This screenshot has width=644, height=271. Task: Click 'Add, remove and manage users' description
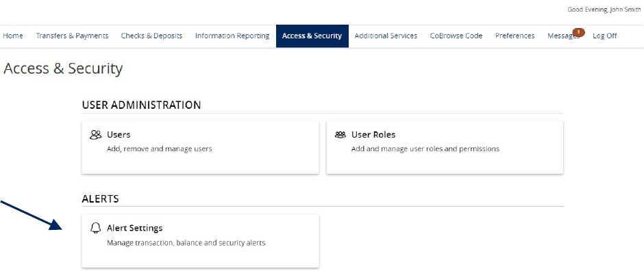[160, 149]
